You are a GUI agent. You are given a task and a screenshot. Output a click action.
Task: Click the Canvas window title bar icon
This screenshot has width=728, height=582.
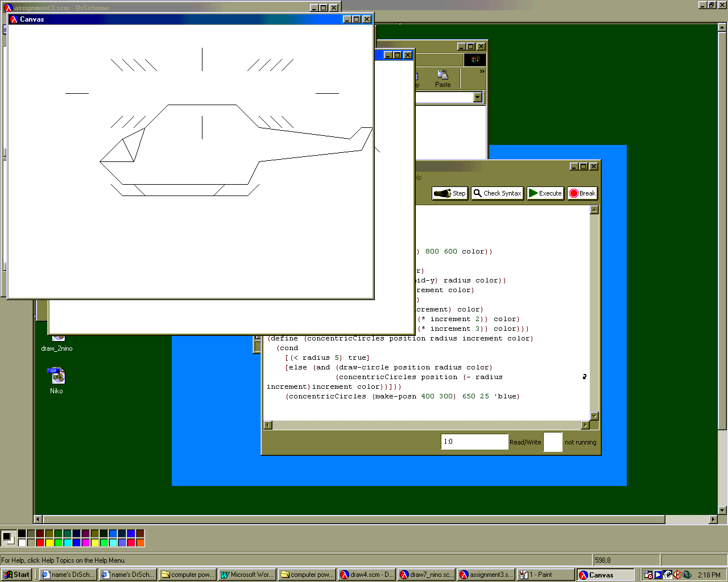click(x=14, y=19)
